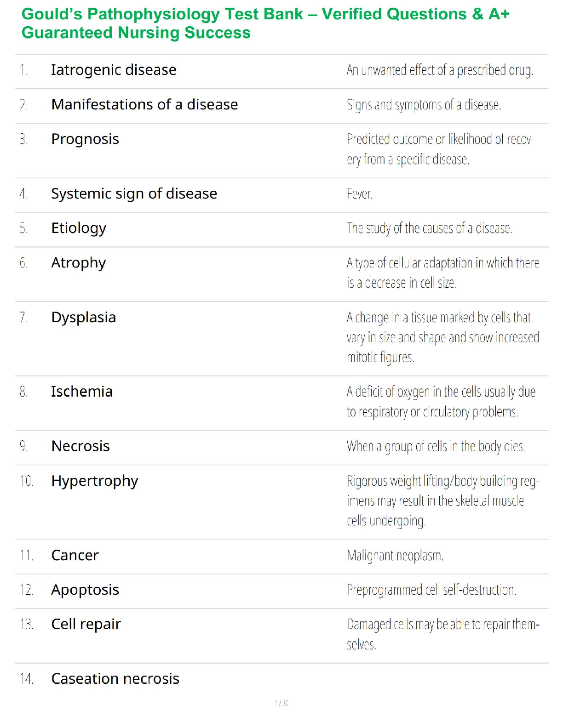Select the Etiology term
This screenshot has height=728, width=563.
79,228
